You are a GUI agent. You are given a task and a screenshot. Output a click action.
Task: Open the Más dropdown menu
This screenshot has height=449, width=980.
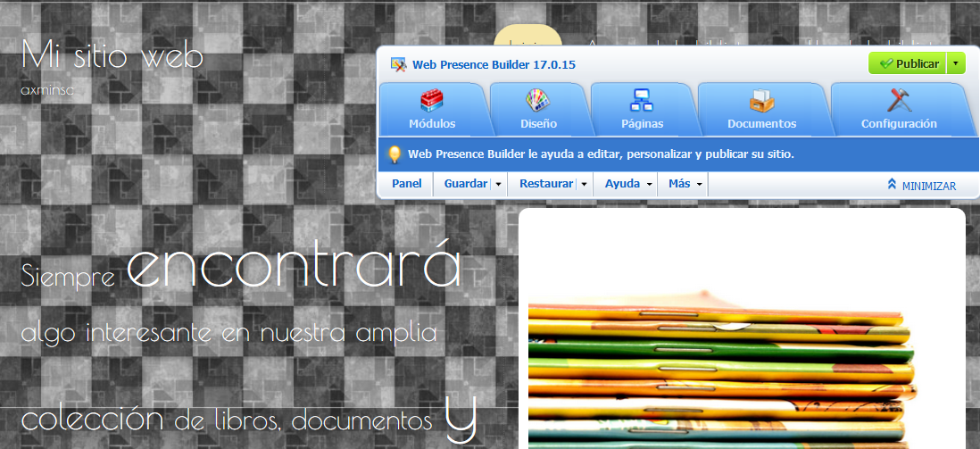point(685,184)
